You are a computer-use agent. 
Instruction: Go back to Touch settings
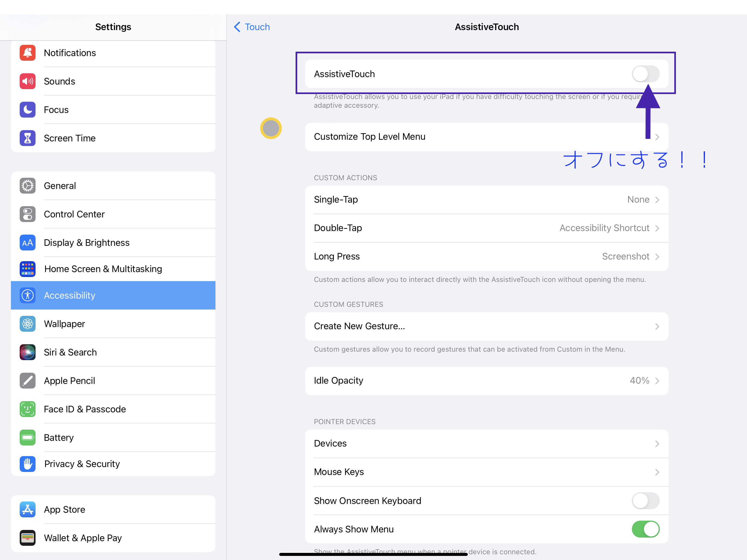(252, 27)
